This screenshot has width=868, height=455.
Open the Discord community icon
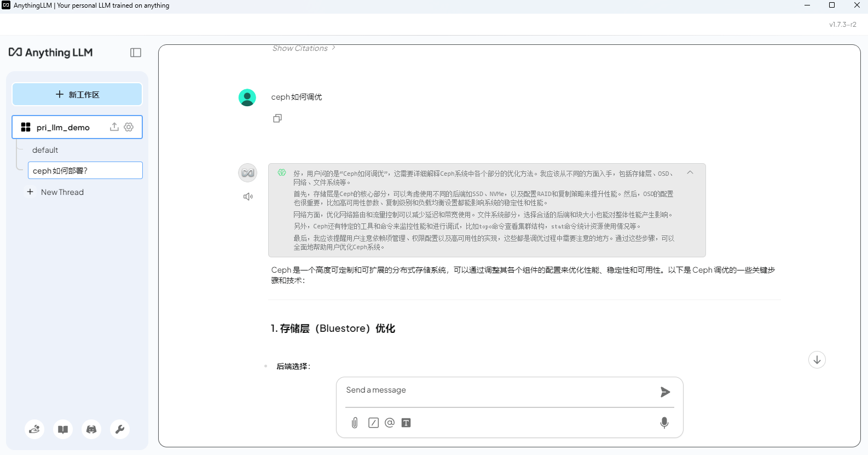tap(91, 429)
